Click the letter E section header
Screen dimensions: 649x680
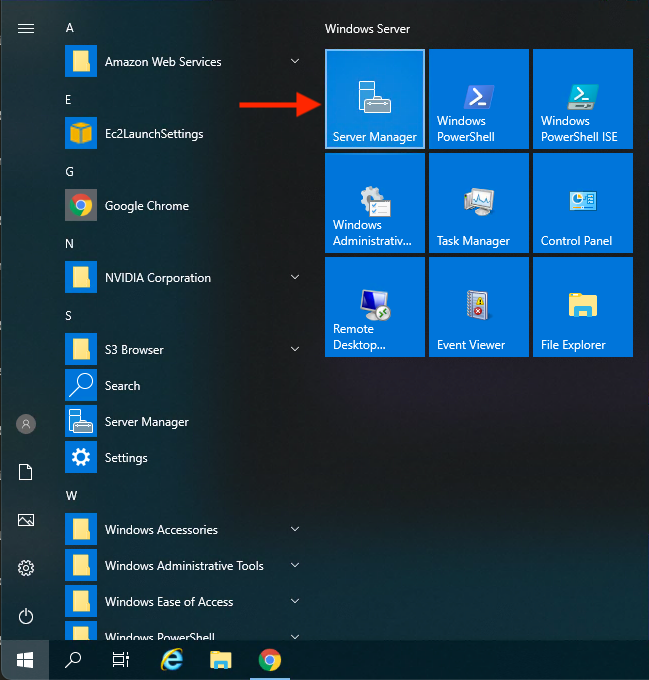pos(68,100)
